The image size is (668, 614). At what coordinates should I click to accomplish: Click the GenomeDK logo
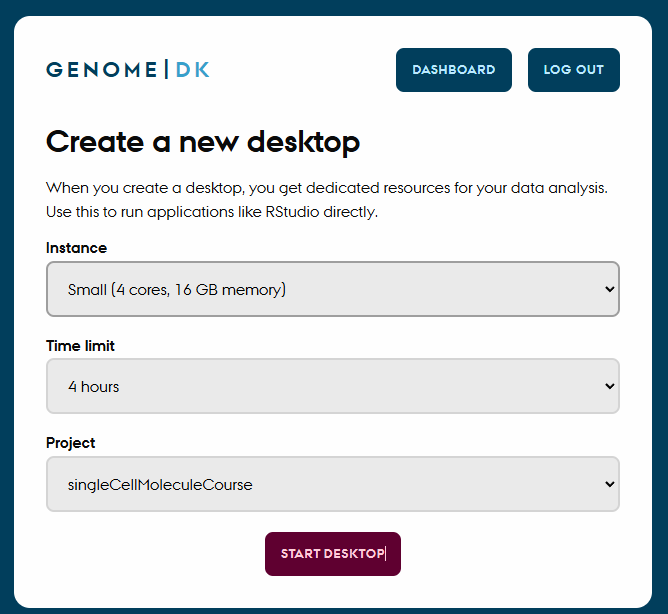click(x=128, y=70)
